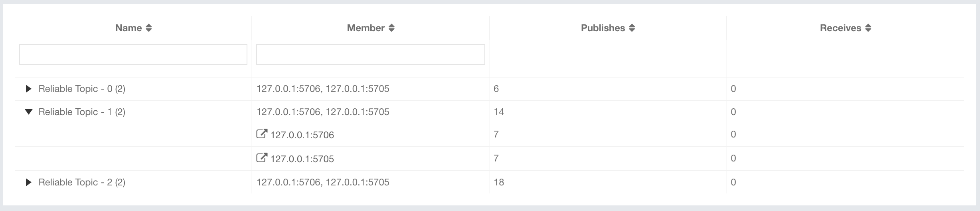
Task: Sort table by Name column header
Action: [128, 28]
